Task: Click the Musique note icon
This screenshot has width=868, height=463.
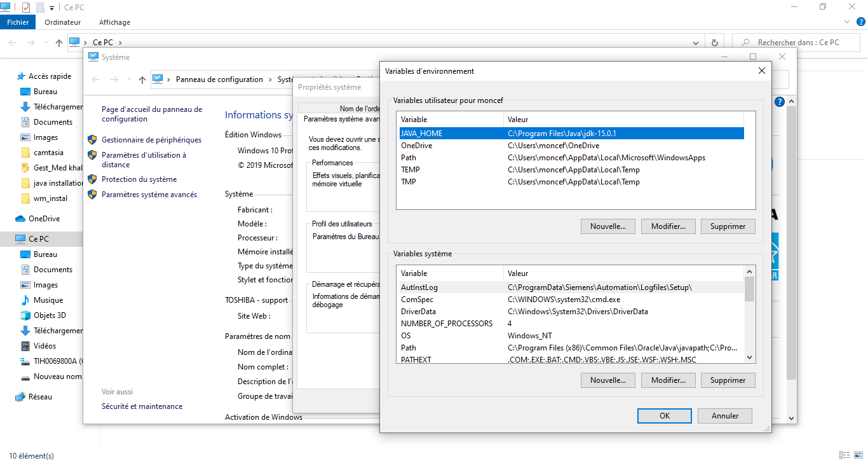Action: [25, 300]
